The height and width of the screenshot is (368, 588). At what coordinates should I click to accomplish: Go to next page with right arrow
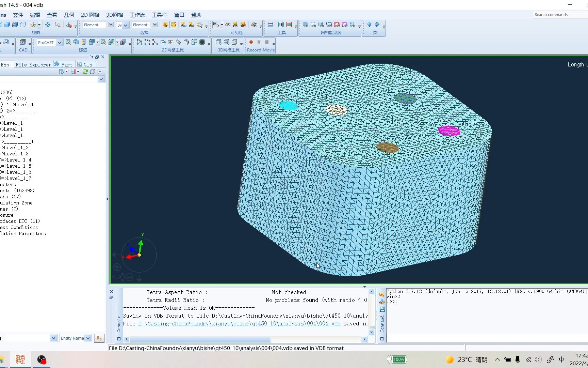377,25
